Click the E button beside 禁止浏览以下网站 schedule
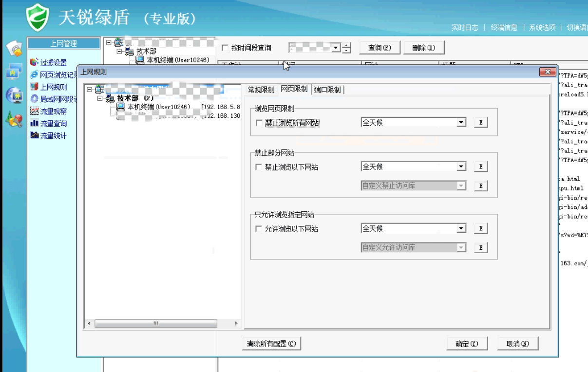The height and width of the screenshot is (372, 588). pyautogui.click(x=480, y=167)
